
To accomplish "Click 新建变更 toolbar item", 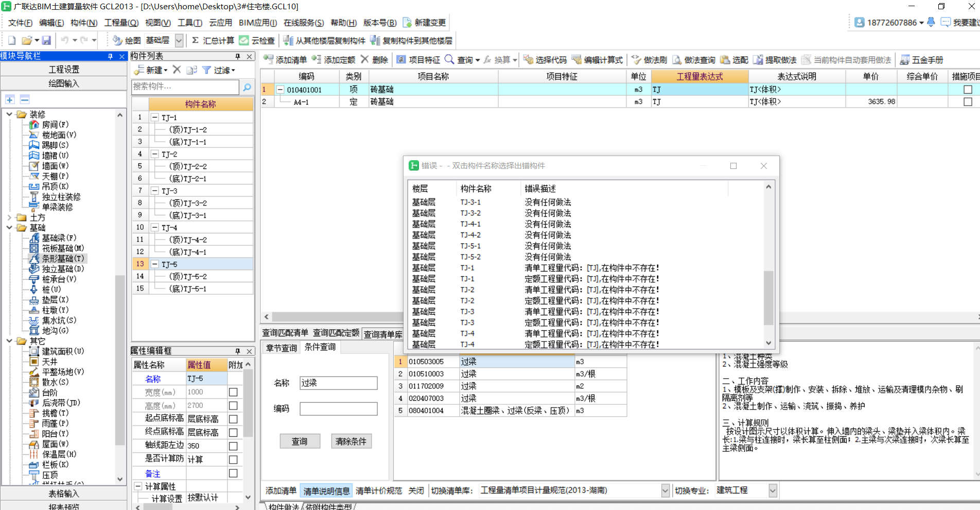I will tap(424, 23).
